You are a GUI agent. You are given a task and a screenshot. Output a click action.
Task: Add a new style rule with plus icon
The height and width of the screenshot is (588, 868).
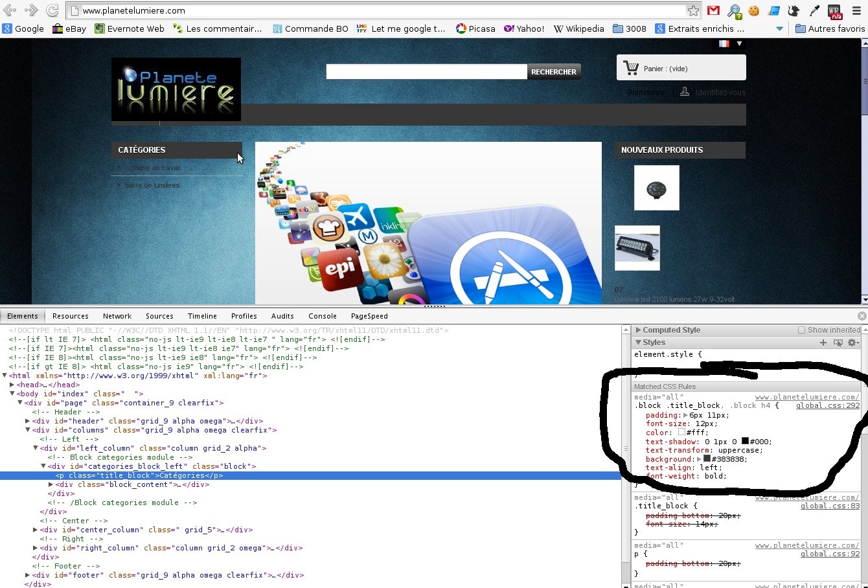823,343
